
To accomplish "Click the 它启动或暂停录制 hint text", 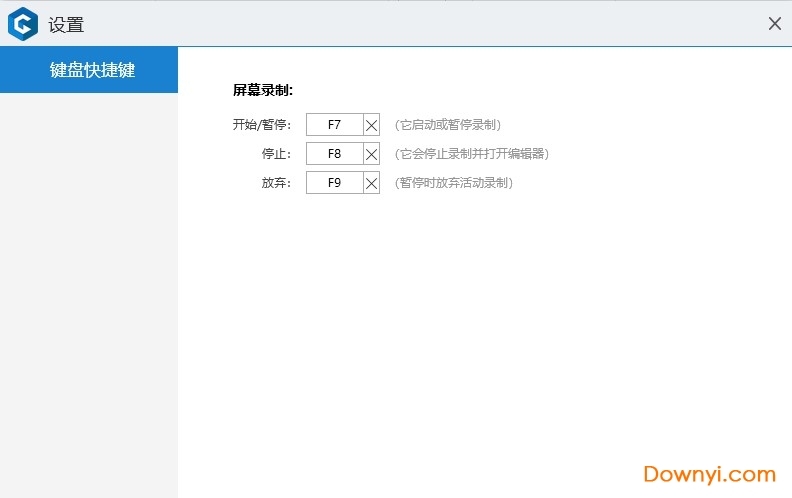I will pos(447,125).
